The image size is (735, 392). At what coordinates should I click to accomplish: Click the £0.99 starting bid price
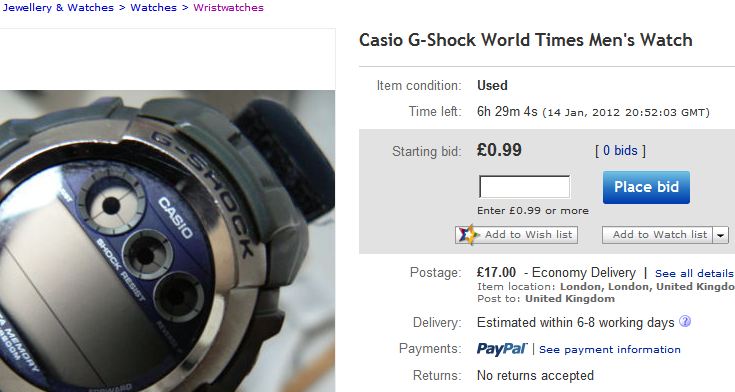pyautogui.click(x=499, y=150)
